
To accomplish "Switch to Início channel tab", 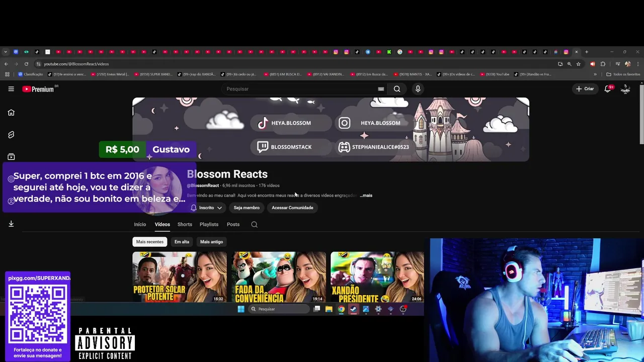I will pyautogui.click(x=140, y=224).
